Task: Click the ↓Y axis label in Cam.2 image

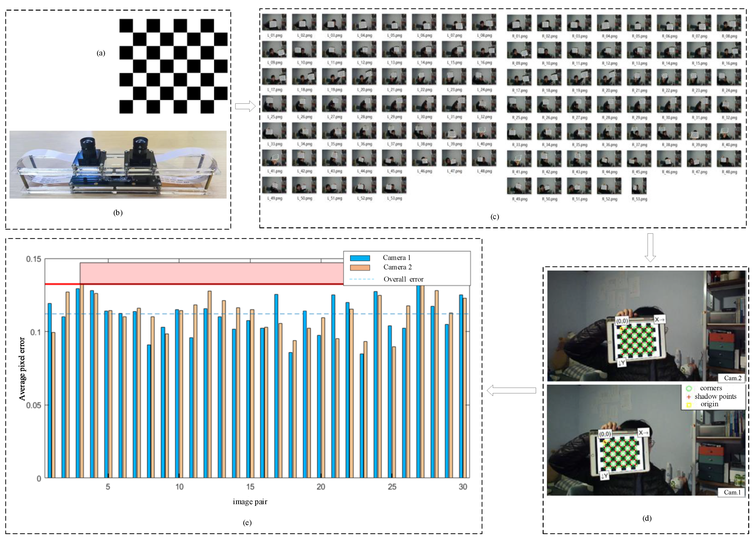Action: coord(622,362)
